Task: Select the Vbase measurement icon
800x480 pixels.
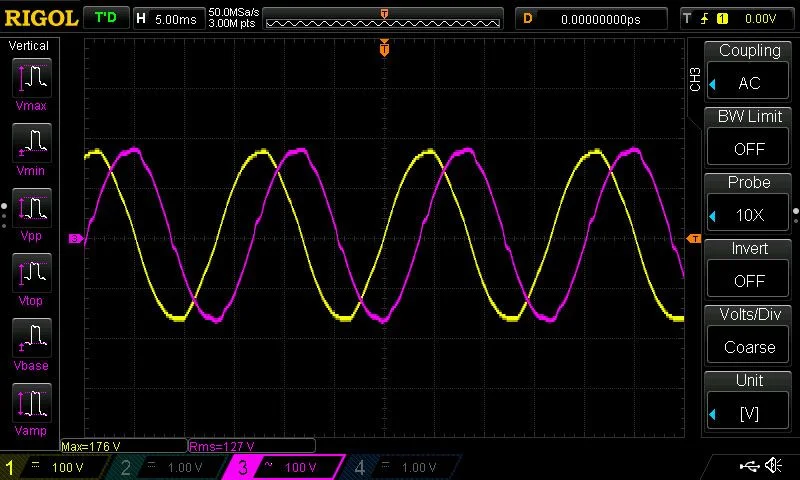Action: pyautogui.click(x=33, y=340)
